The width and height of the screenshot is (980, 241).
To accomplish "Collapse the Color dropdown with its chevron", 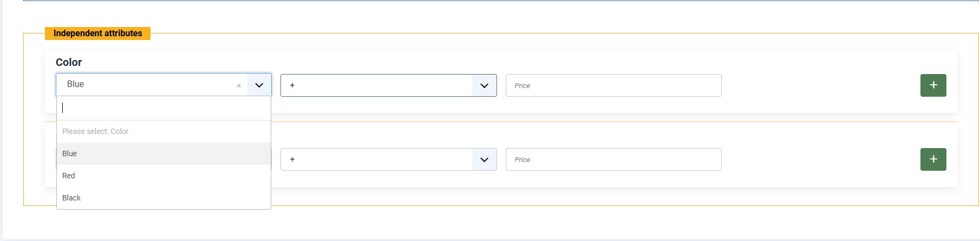I will tap(259, 85).
